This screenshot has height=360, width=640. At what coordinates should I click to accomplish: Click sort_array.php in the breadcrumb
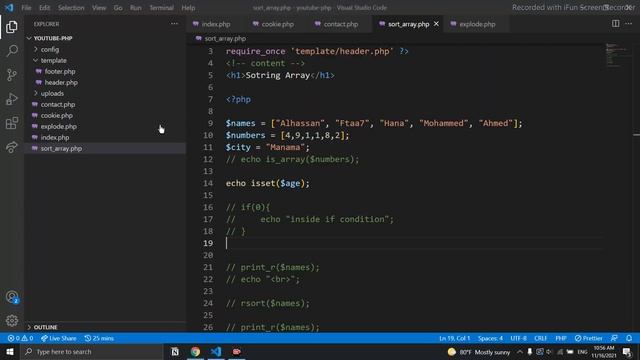click(x=225, y=38)
